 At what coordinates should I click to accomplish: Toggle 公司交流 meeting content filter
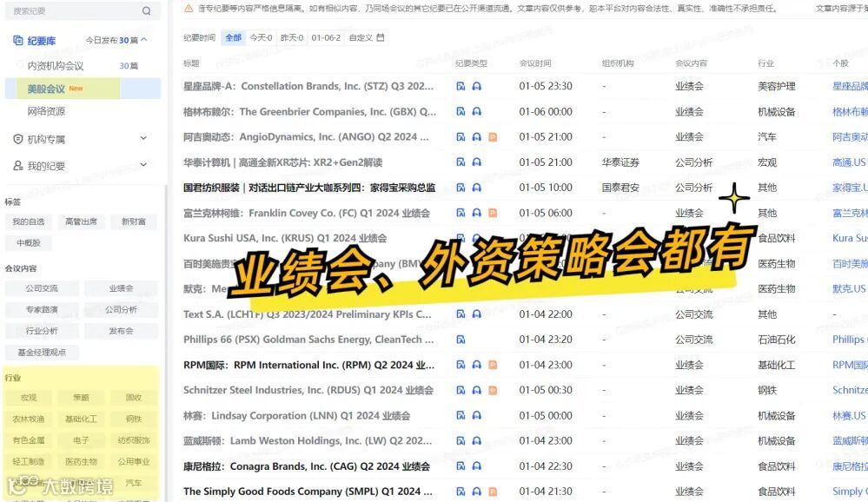[x=42, y=288]
